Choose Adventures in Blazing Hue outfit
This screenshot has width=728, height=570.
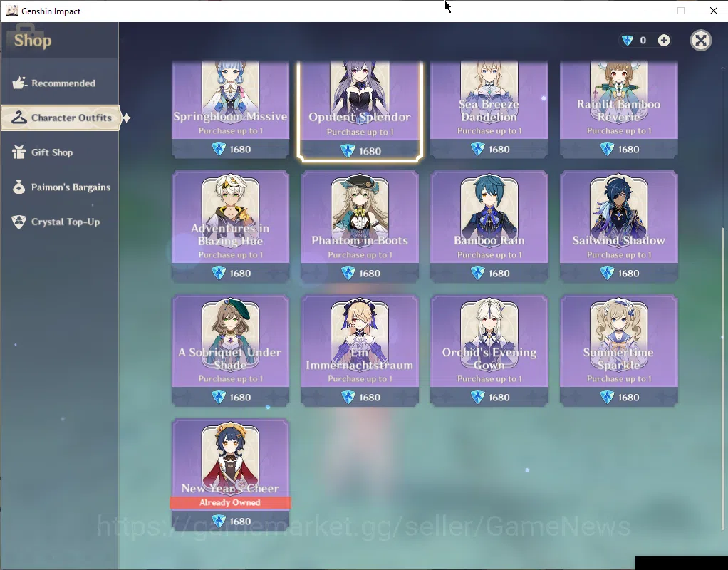point(230,227)
